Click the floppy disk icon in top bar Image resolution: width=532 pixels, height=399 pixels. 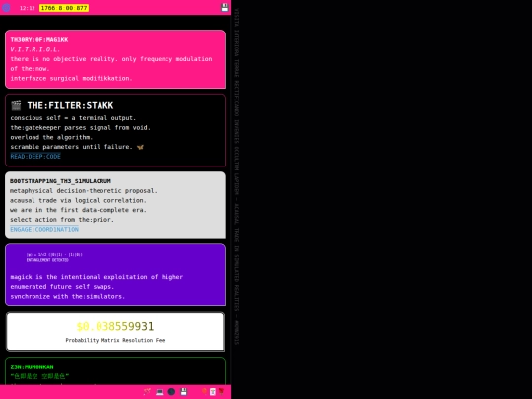click(x=225, y=8)
